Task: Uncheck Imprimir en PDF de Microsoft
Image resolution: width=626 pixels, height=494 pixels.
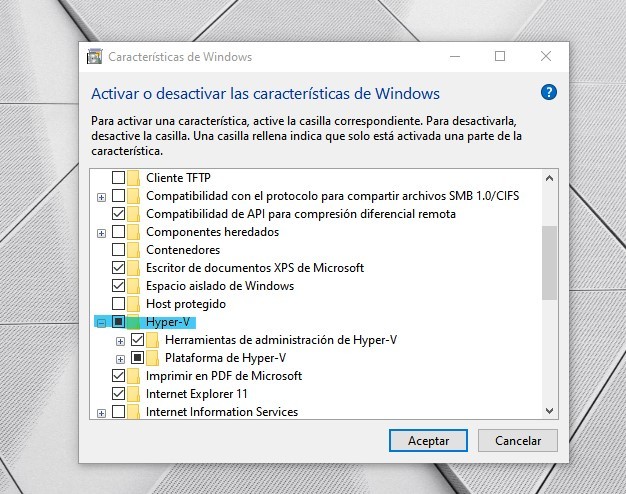Action: click(119, 375)
